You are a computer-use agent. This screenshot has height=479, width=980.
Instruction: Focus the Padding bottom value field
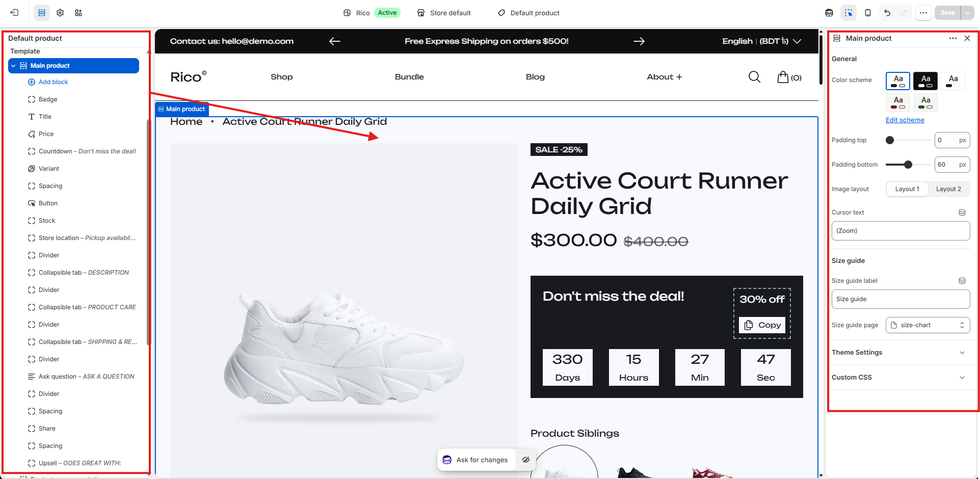point(952,165)
